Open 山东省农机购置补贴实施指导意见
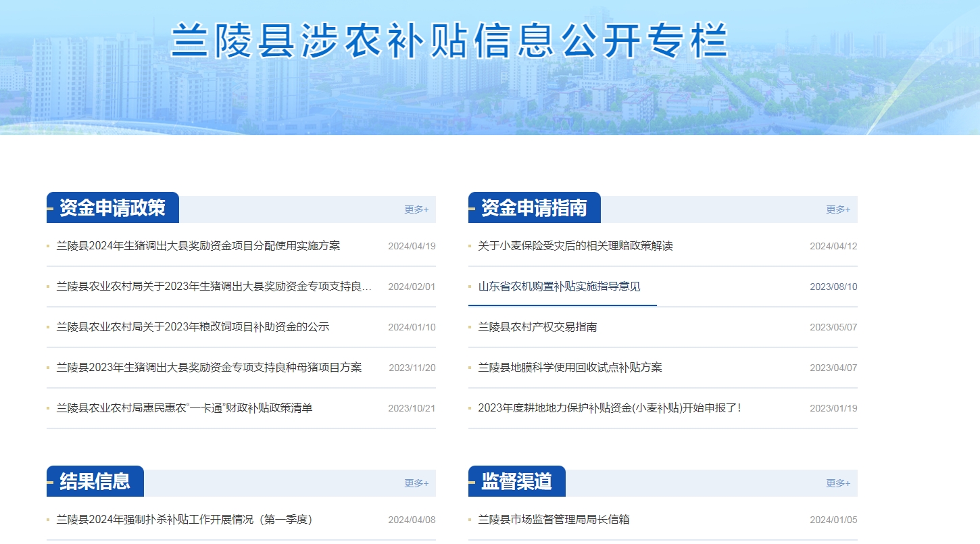 pyautogui.click(x=559, y=287)
